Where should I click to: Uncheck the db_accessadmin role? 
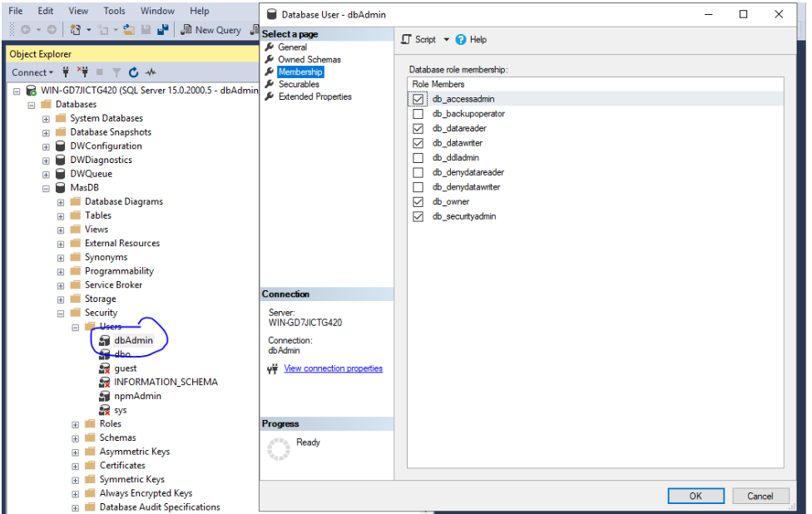point(418,99)
